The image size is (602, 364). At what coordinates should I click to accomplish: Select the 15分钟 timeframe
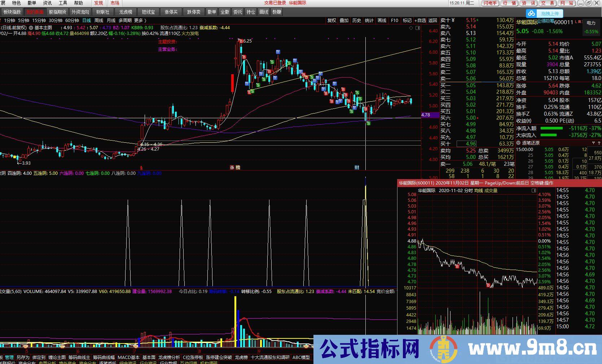point(39,21)
